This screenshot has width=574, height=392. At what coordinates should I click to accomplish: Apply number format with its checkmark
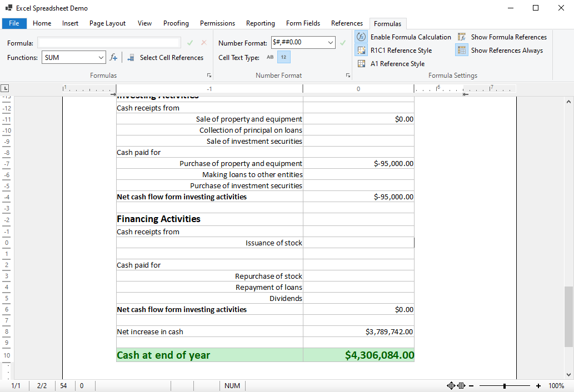point(343,43)
